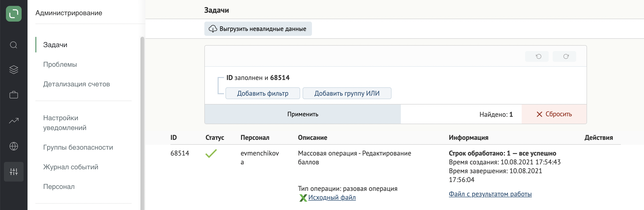
Task: Open Группы безопасности section
Action: click(x=78, y=147)
